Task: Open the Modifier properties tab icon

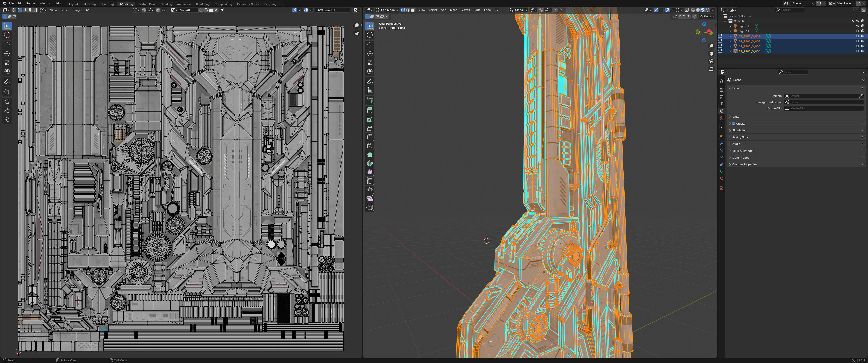Action: tap(721, 143)
